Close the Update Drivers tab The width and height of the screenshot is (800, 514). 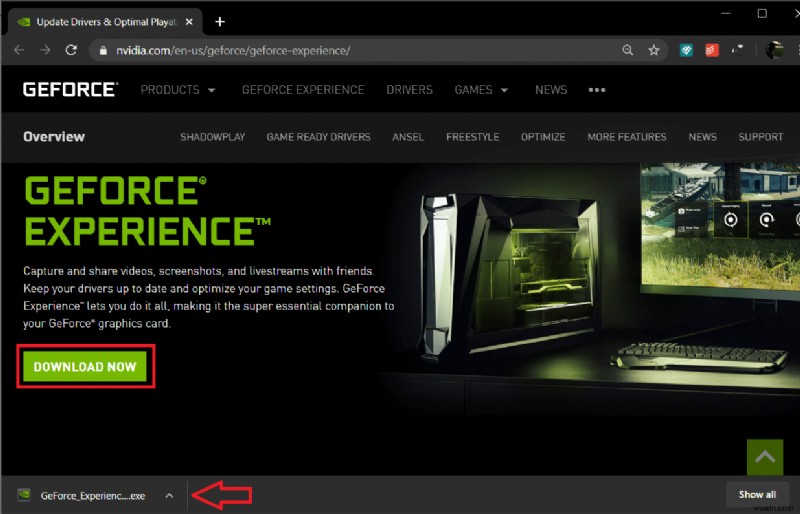(x=189, y=22)
